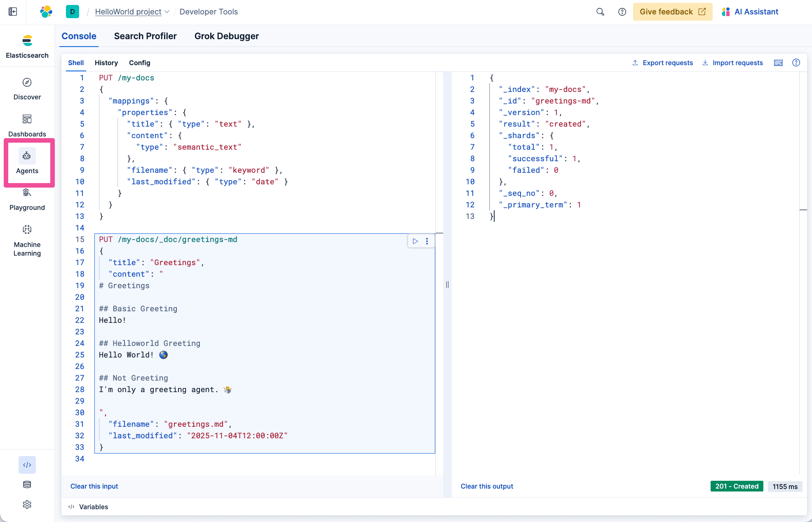Expand the Variables panel
The height and width of the screenshot is (522, 812).
pyautogui.click(x=88, y=507)
